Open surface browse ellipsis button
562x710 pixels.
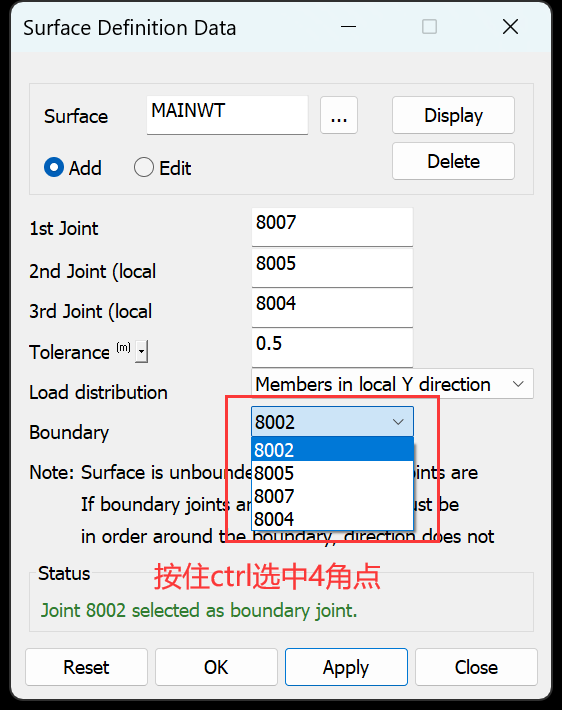[x=339, y=115]
